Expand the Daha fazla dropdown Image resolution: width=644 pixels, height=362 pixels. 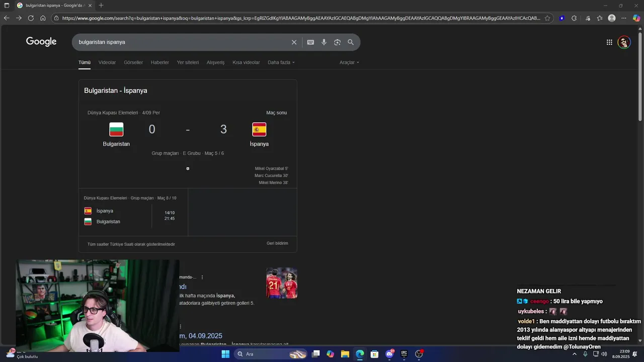tap(281, 62)
